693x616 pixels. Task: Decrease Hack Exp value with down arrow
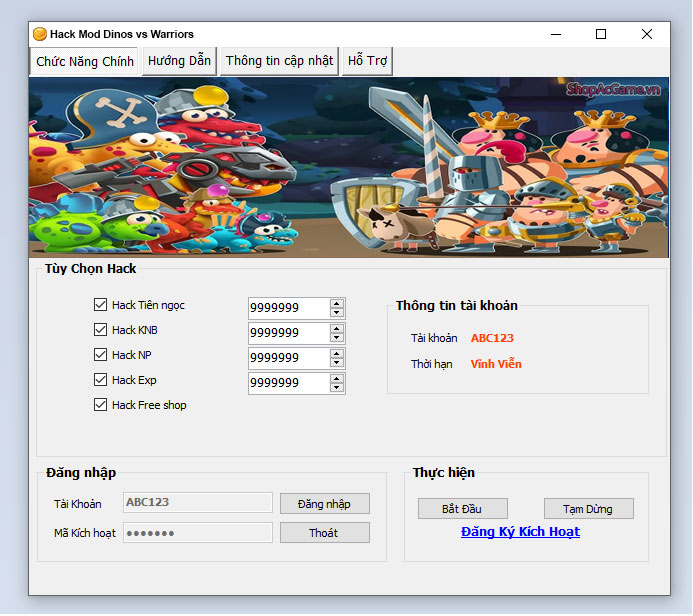[337, 388]
